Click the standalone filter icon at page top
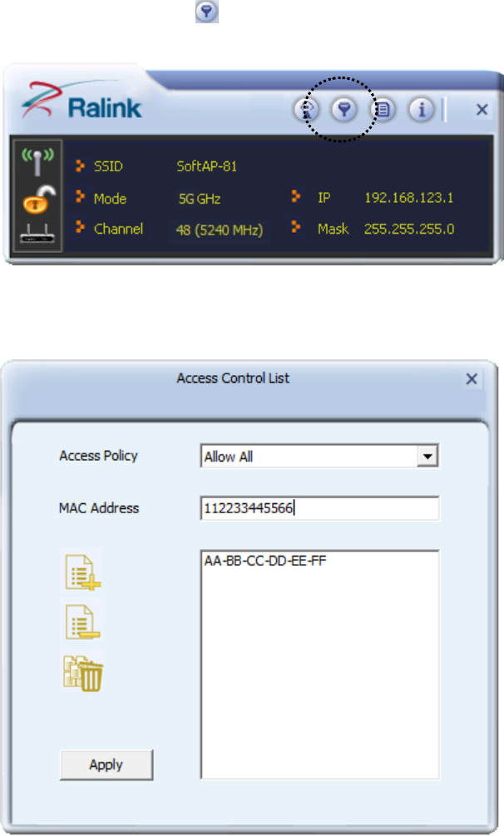Viewport: 504px width, 836px height. [207, 11]
